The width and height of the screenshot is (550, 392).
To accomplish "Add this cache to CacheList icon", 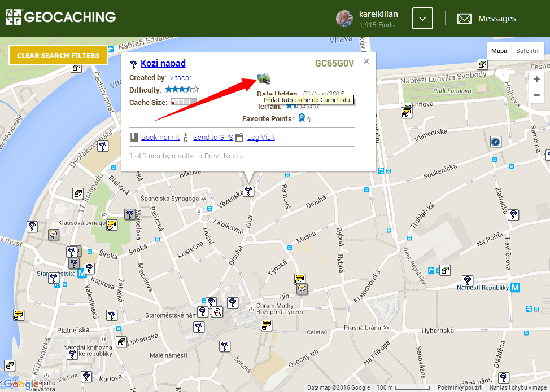I will click(264, 79).
